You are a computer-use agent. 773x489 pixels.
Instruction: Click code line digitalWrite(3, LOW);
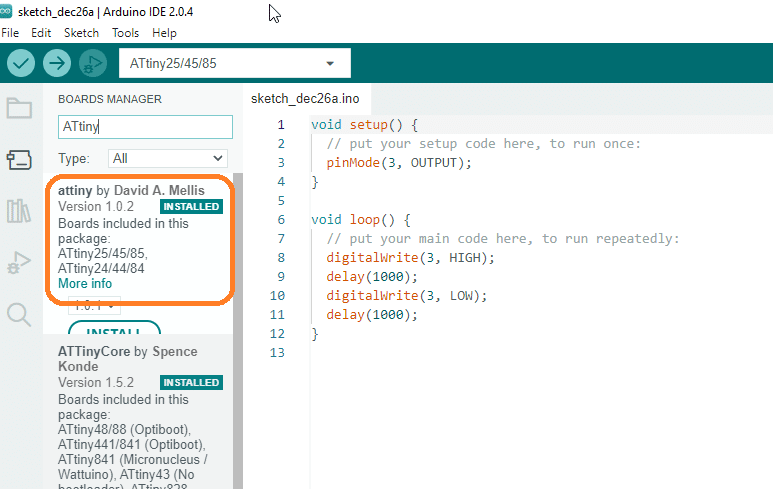(407, 296)
